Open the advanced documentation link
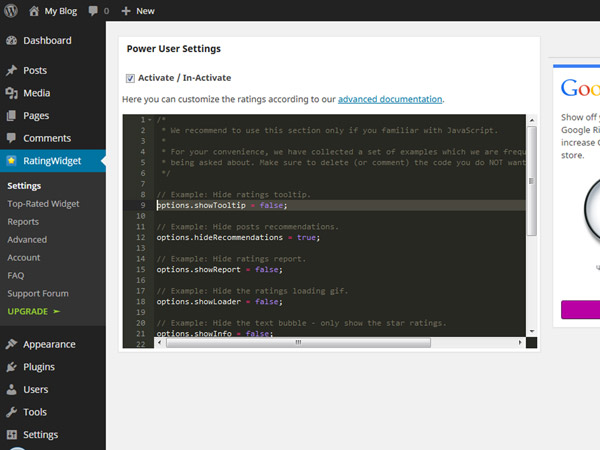Image resolution: width=600 pixels, height=450 pixels. 390,99
